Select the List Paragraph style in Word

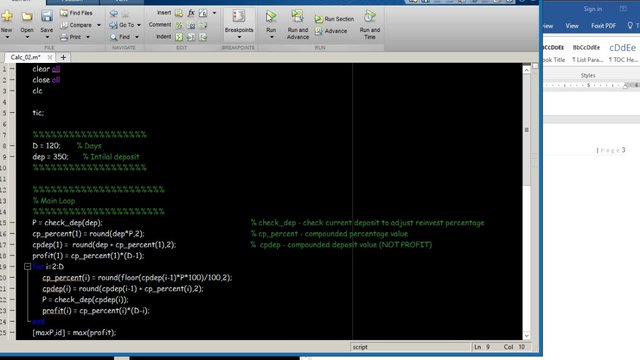click(x=587, y=53)
